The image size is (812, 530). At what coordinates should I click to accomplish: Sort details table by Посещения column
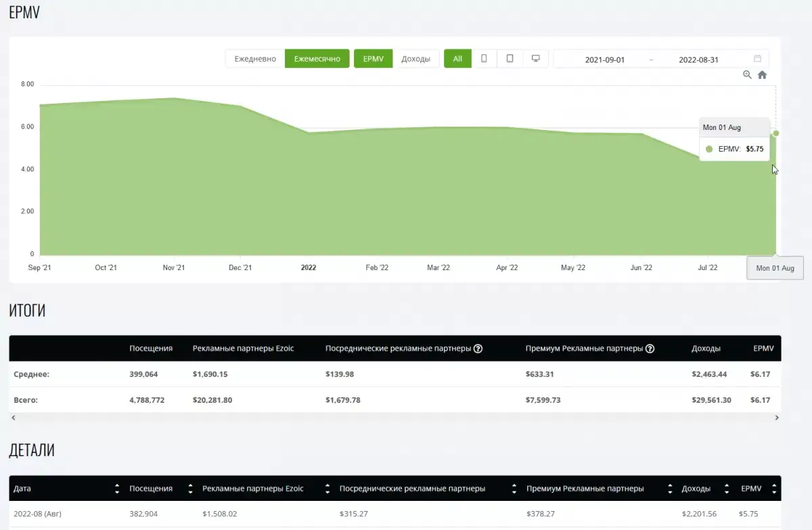(x=189, y=489)
